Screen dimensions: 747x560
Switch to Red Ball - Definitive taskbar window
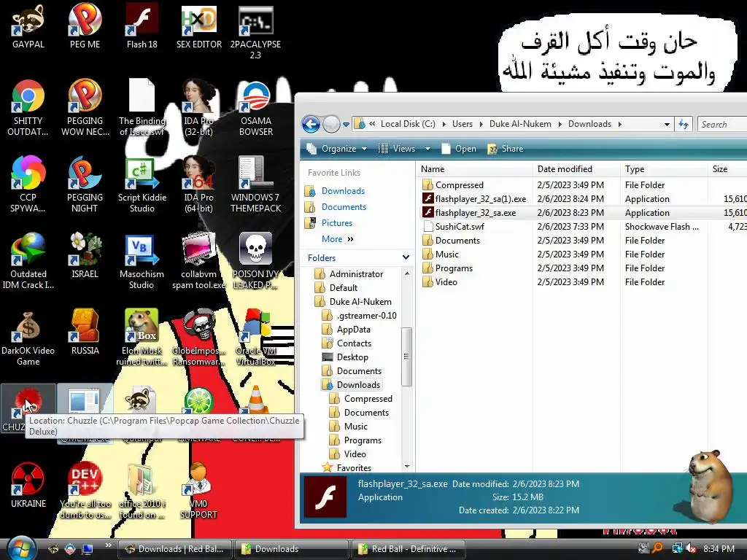408,549
